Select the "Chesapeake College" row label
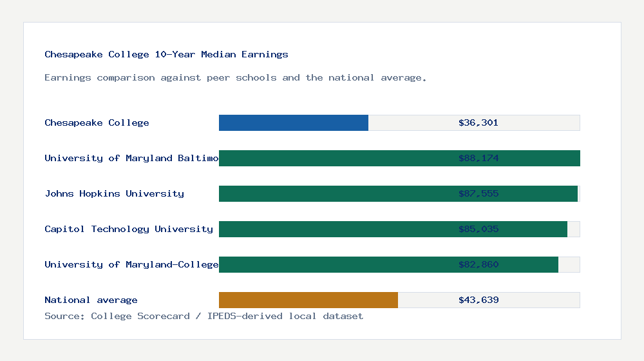644x361 pixels. [97, 122]
